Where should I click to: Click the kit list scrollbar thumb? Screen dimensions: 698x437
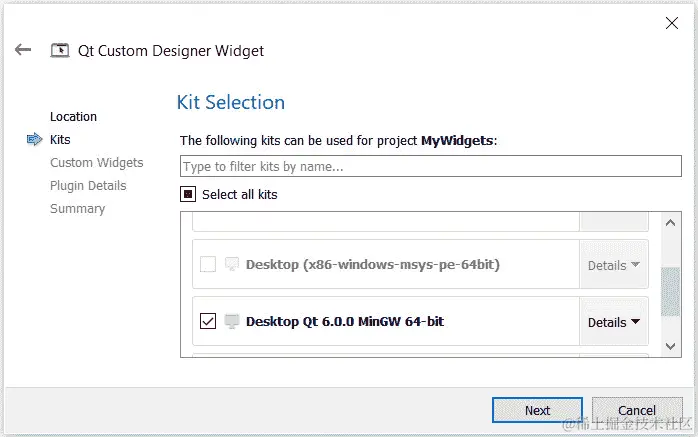point(670,291)
